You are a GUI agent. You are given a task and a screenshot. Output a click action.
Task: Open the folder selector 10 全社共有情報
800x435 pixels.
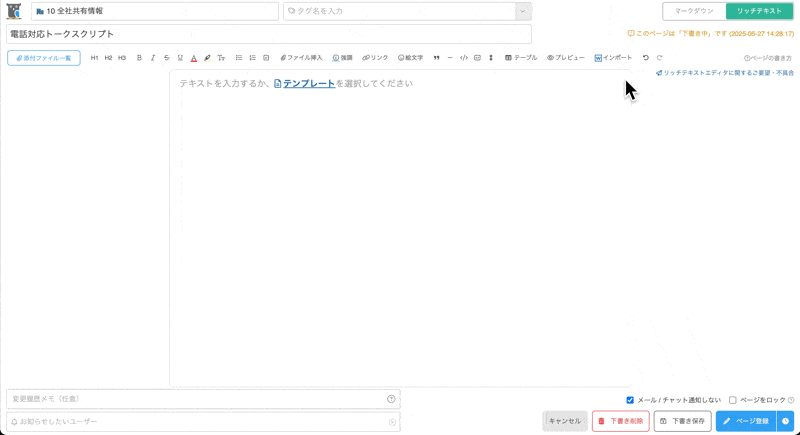(155, 11)
